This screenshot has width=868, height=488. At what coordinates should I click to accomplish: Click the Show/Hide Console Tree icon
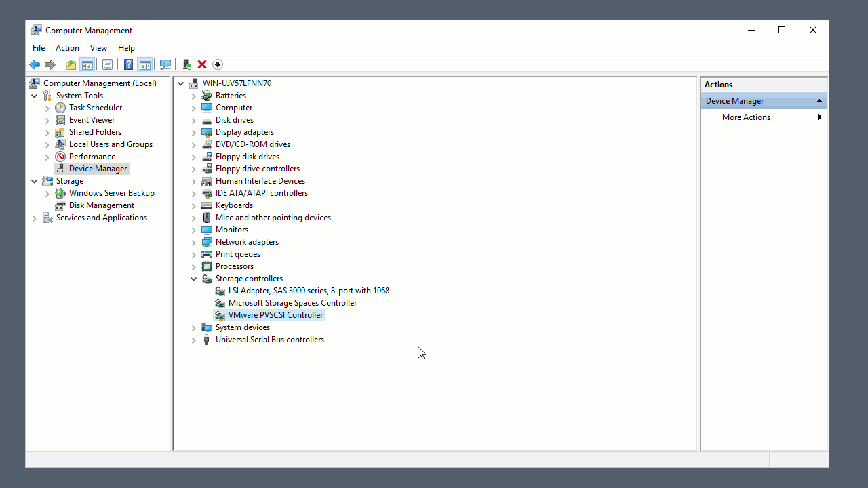[87, 64]
